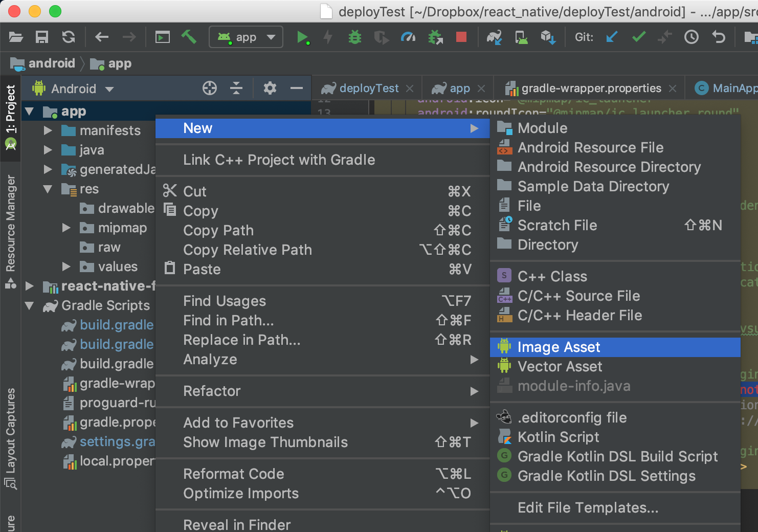This screenshot has width=758, height=532.
Task: Sync project with Gradle files icon
Action: point(494,37)
